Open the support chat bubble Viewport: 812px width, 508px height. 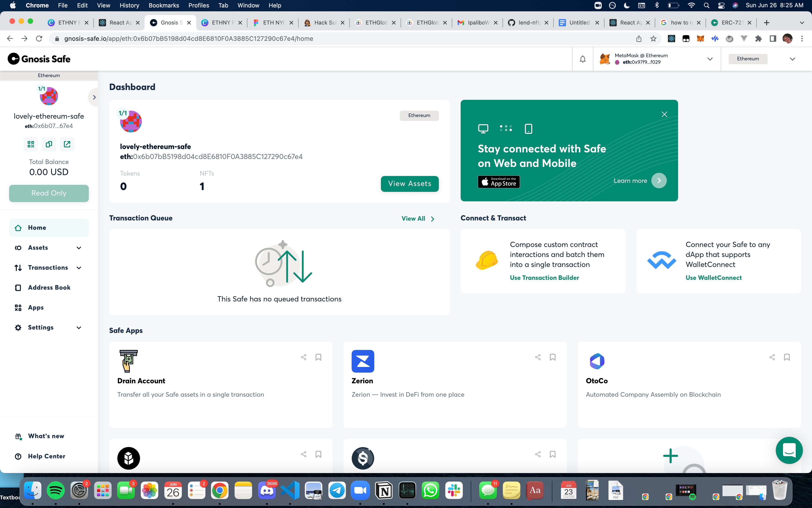[789, 450]
